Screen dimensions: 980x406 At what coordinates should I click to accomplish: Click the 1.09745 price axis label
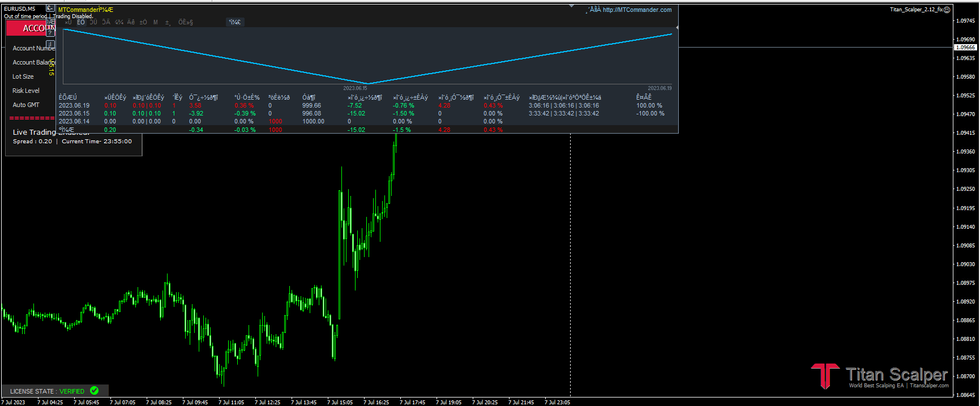[966, 20]
